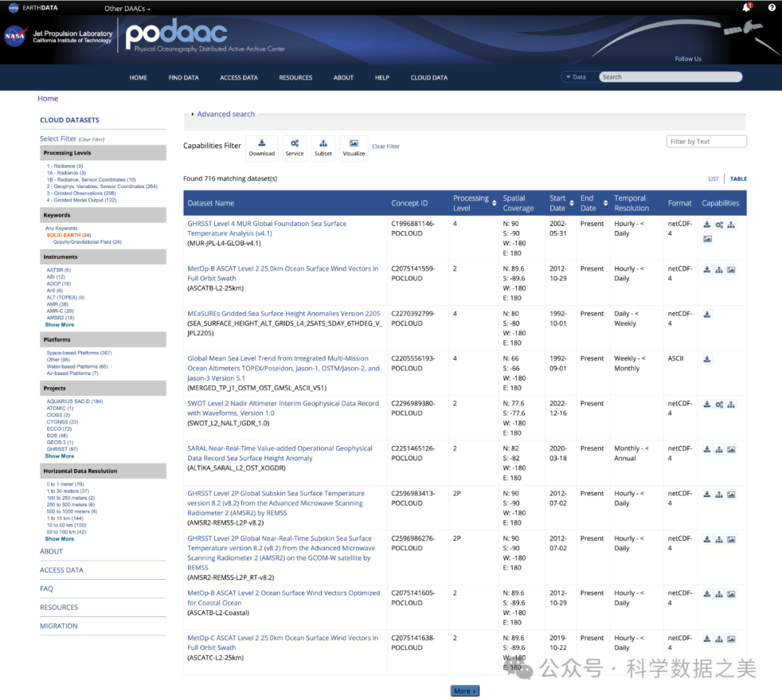Click the Download capability filter icon

click(x=261, y=147)
